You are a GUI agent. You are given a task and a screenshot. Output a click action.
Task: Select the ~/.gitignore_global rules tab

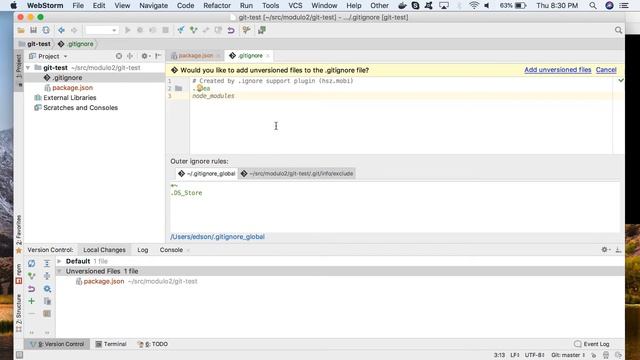(207, 173)
